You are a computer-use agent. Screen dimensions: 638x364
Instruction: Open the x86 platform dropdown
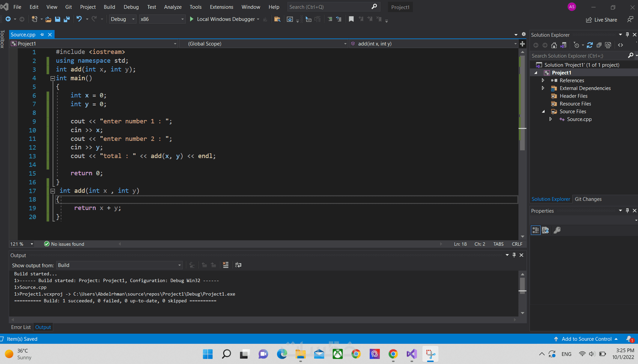pyautogui.click(x=162, y=19)
